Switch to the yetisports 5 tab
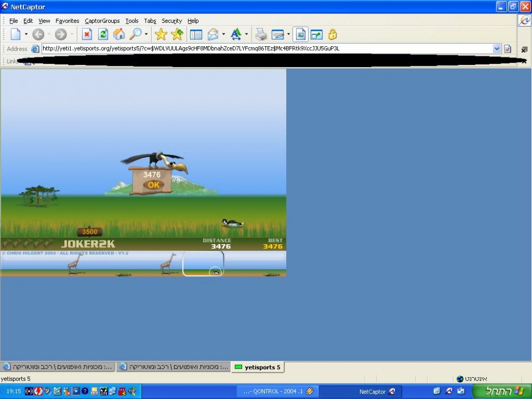532x399 pixels. click(258, 367)
